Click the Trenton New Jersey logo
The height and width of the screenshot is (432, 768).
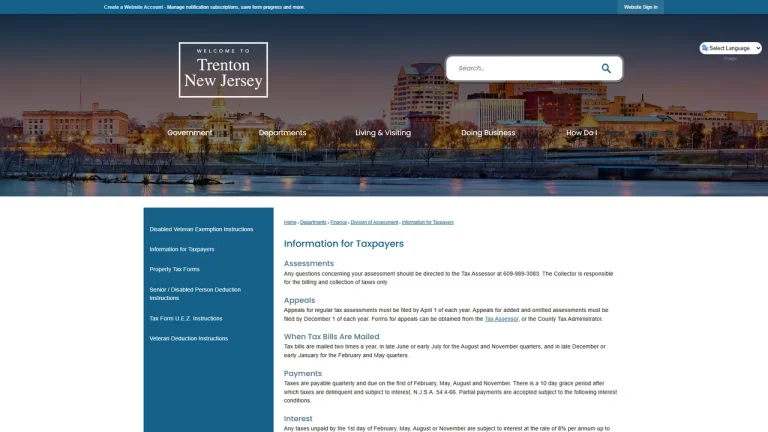coord(223,70)
